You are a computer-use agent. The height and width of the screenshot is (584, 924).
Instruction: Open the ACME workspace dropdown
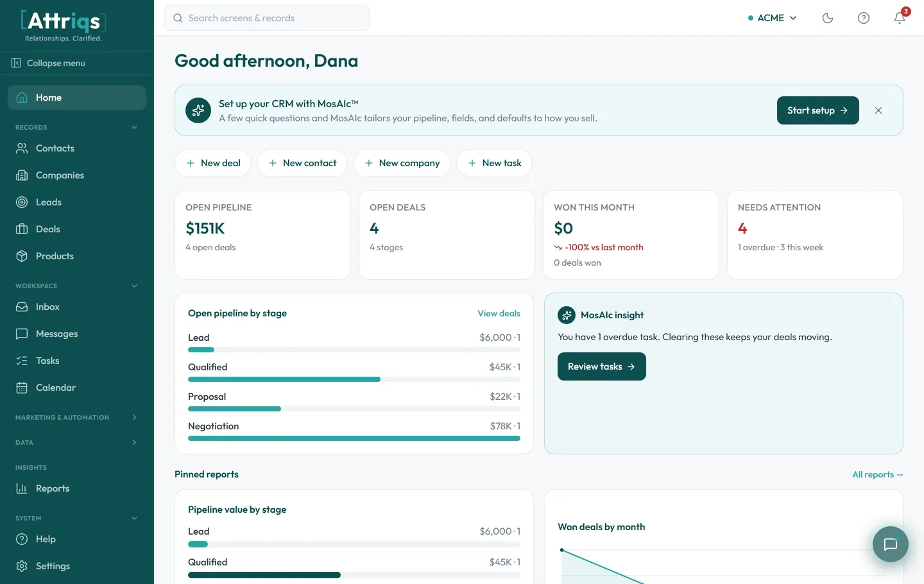[x=773, y=18]
